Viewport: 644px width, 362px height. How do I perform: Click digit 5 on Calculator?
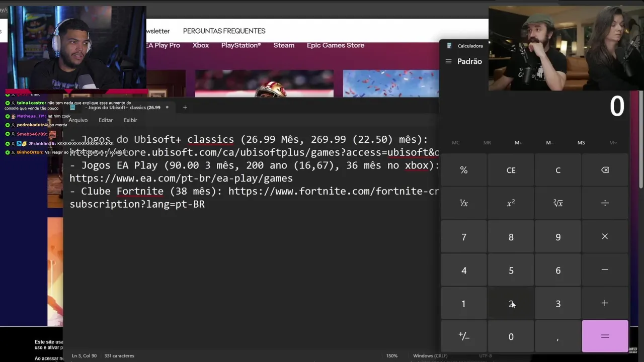point(511,270)
